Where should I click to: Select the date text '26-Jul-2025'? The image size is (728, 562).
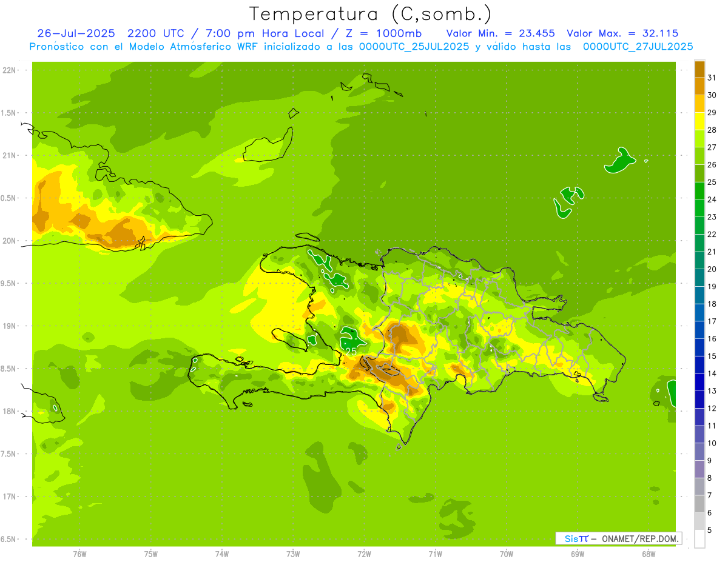pos(76,33)
